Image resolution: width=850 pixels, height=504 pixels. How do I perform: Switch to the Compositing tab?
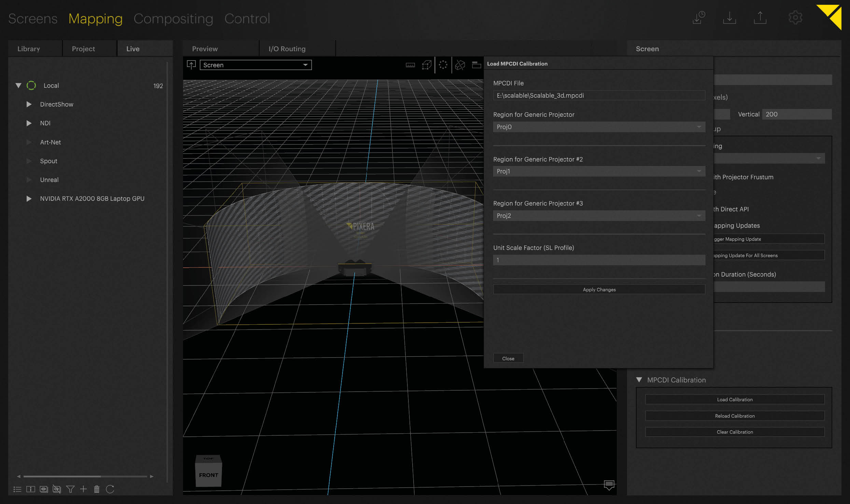point(173,18)
